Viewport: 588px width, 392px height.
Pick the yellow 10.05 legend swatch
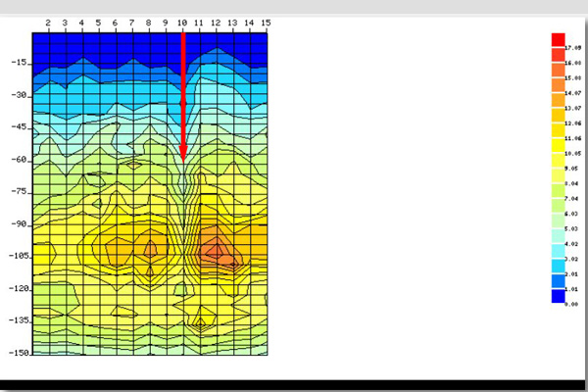tap(558, 153)
